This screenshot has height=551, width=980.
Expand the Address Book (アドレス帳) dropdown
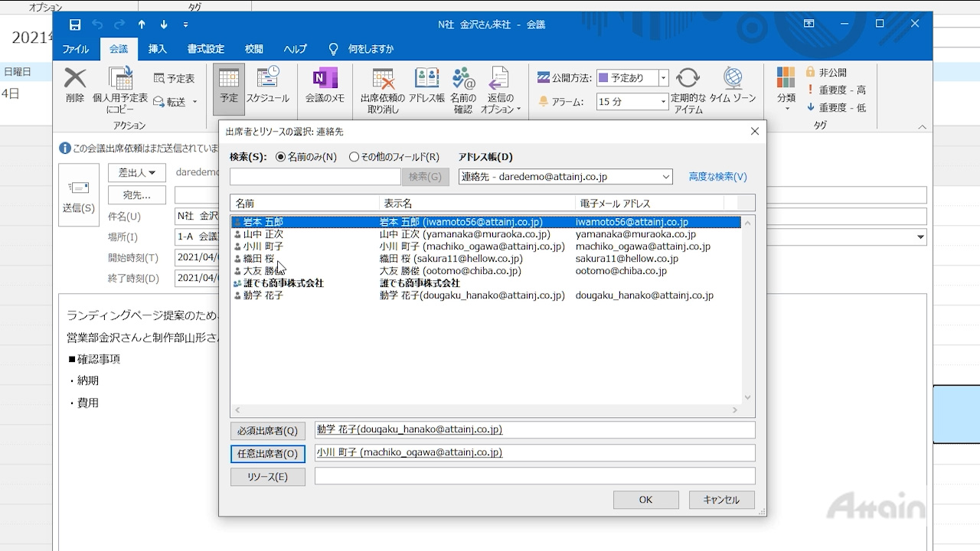(x=665, y=177)
